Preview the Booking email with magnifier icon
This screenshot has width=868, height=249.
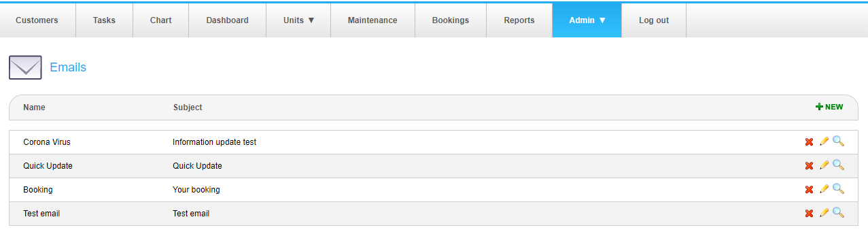(838, 189)
